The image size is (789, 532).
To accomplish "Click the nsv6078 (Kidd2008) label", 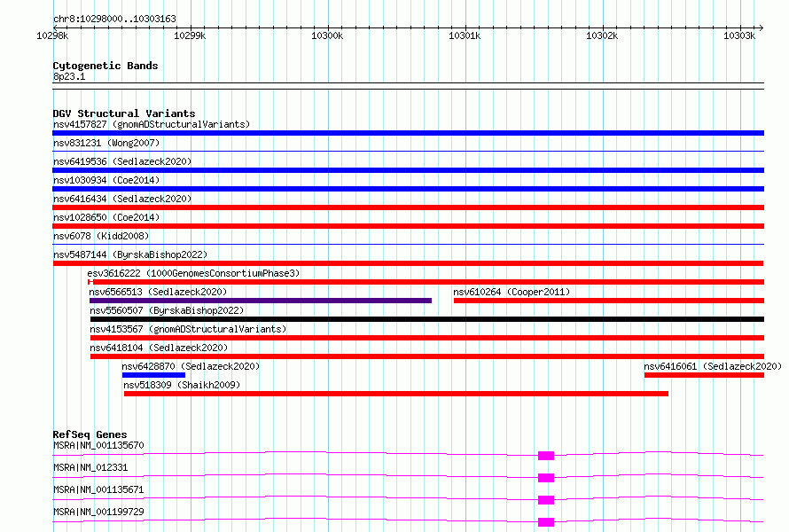I will point(101,236).
